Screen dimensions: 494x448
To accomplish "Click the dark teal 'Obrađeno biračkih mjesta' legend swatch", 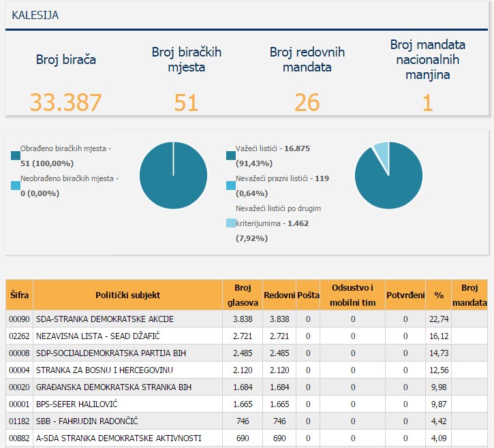I will 16,156.
